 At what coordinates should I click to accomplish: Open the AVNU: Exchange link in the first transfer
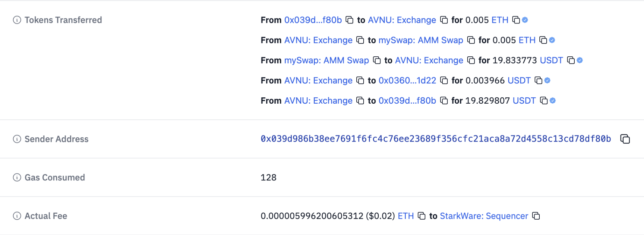tap(402, 20)
